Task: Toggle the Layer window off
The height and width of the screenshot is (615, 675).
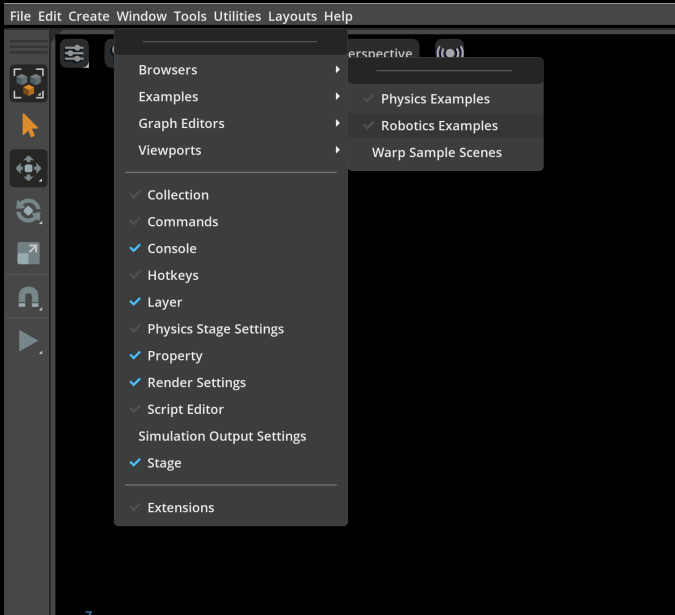Action: coord(164,302)
